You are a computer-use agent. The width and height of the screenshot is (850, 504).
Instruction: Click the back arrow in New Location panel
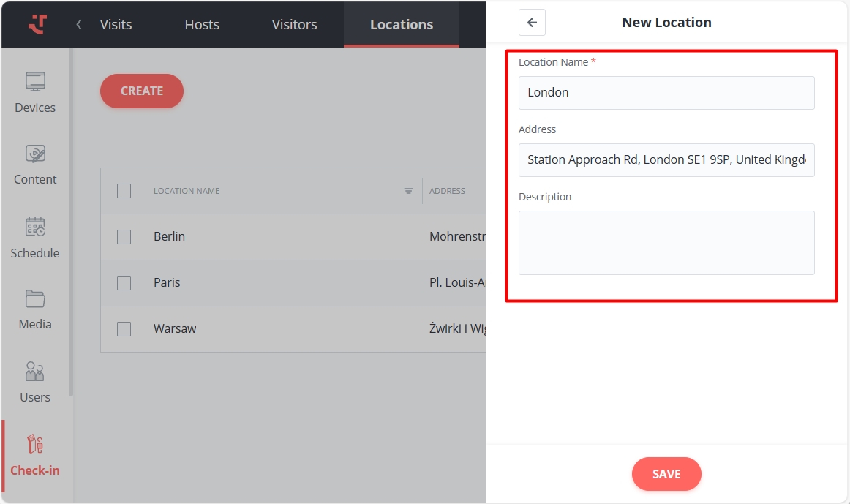532,23
